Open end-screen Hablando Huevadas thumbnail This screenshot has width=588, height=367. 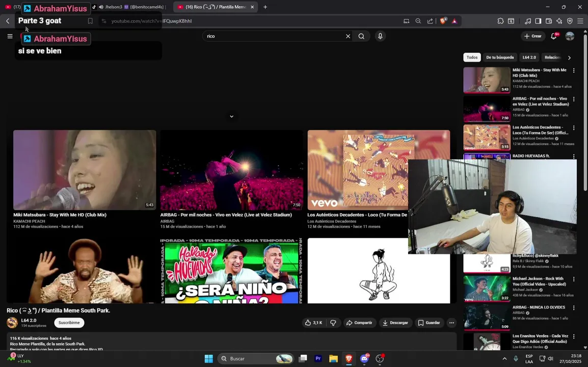point(231,271)
